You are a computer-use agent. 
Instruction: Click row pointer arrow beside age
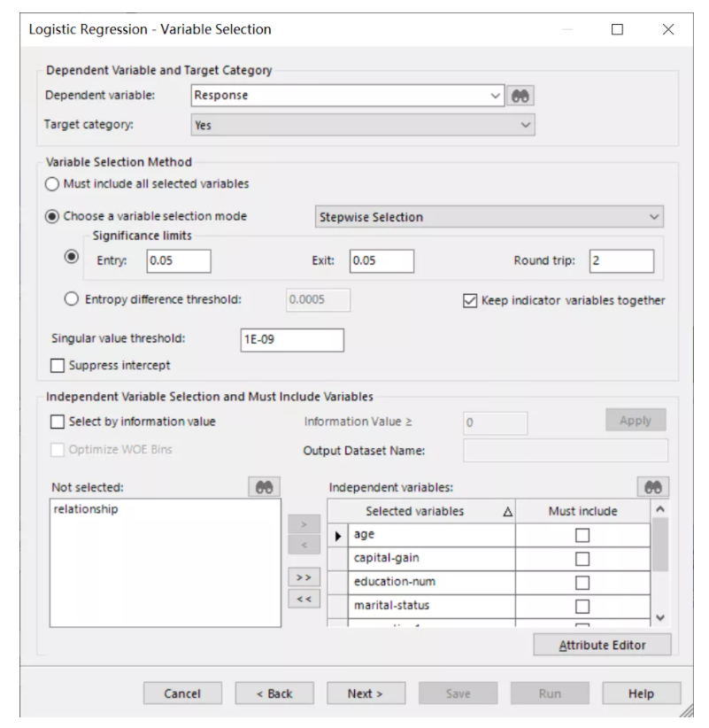[x=338, y=536]
